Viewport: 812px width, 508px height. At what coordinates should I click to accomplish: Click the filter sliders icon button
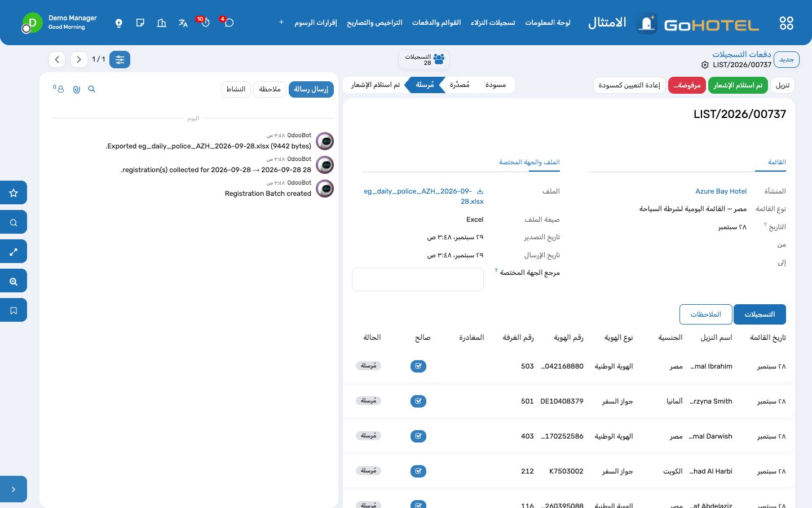pyautogui.click(x=120, y=59)
